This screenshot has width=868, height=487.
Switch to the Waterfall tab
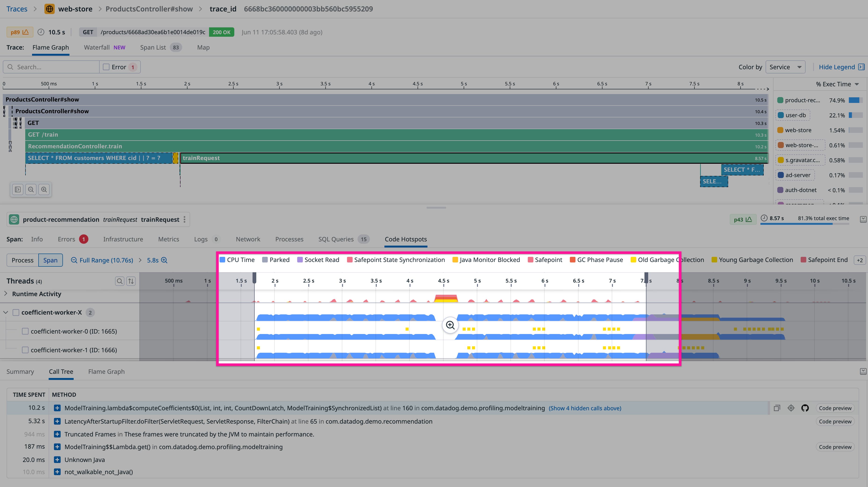[97, 47]
